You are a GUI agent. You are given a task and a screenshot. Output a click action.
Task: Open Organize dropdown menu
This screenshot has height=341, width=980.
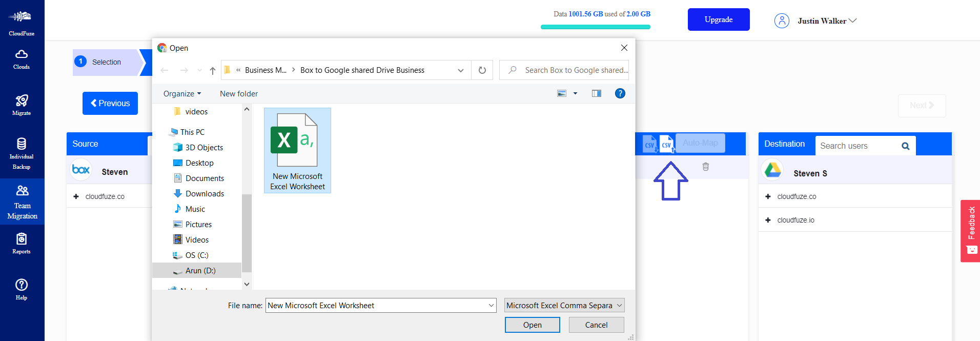point(182,94)
